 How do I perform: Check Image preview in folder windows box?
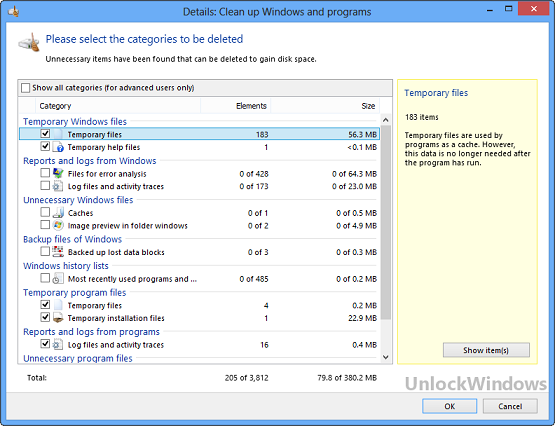click(45, 225)
